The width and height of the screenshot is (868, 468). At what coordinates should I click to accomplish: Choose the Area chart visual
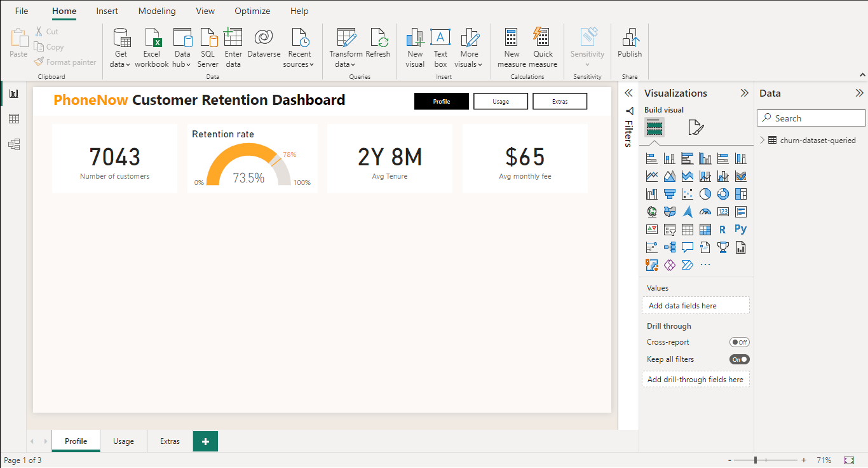point(670,176)
